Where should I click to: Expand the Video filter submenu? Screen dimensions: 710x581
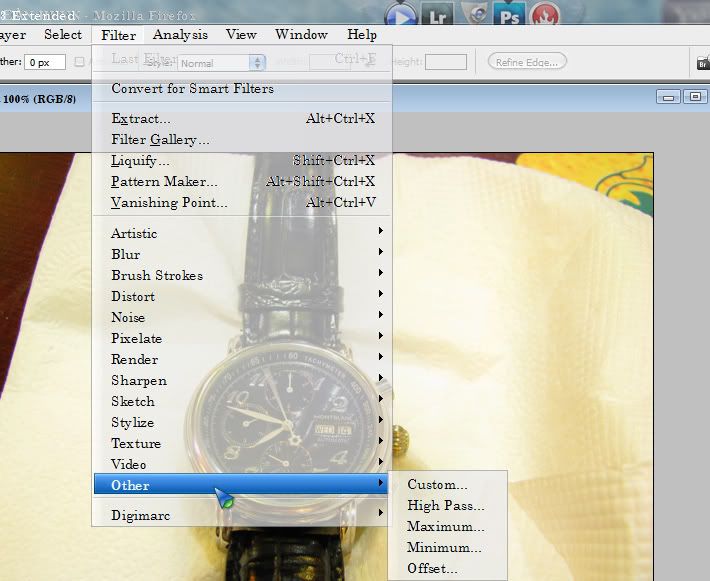[x=241, y=464]
